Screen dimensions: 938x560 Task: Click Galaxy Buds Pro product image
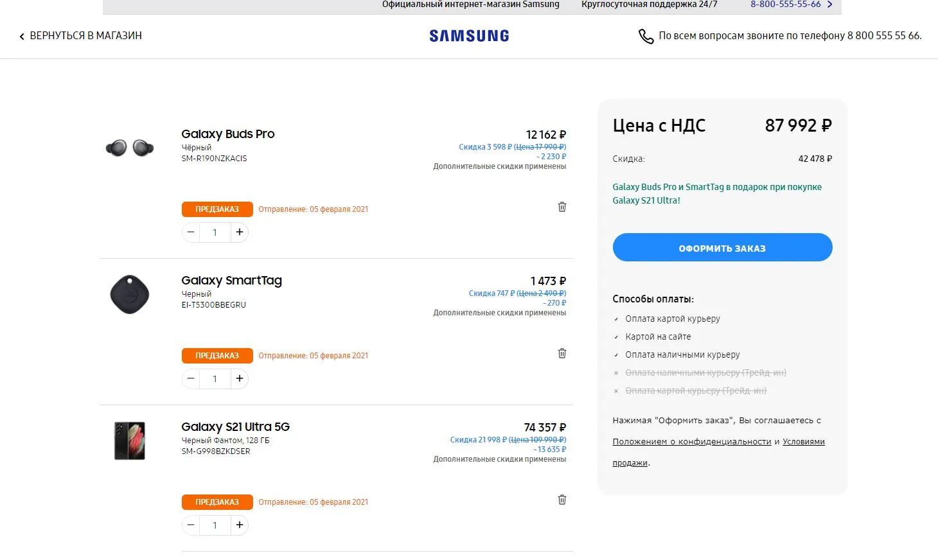(x=130, y=148)
